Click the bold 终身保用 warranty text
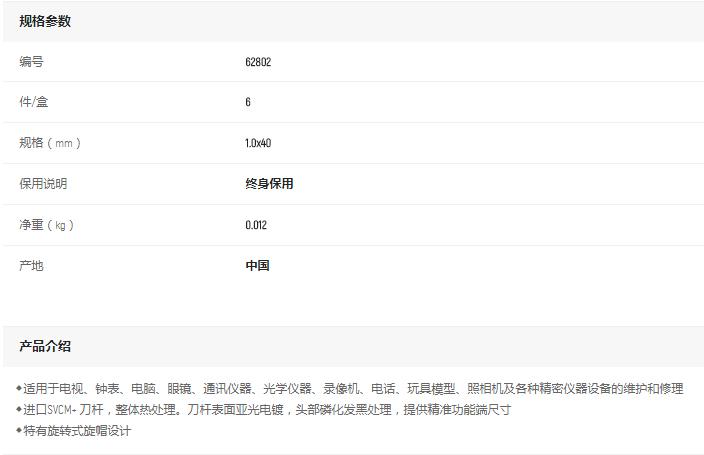 pyautogui.click(x=269, y=184)
